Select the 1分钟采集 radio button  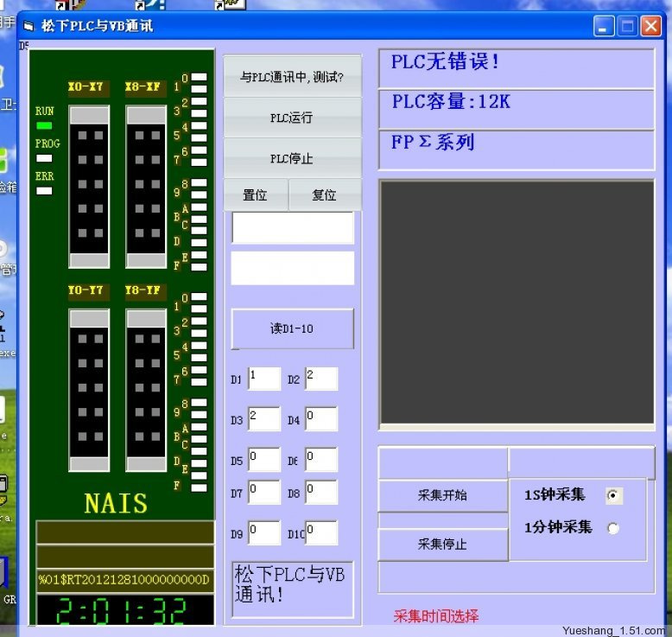point(613,528)
